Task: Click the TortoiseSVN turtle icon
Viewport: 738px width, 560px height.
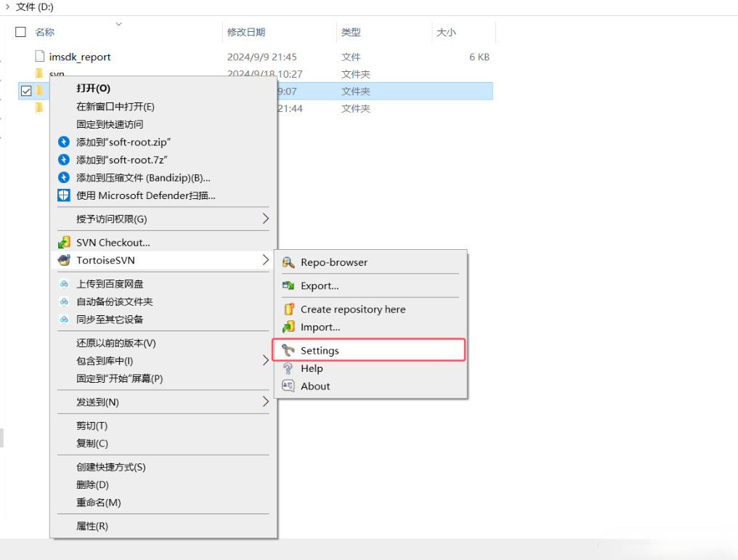Action: [x=63, y=260]
